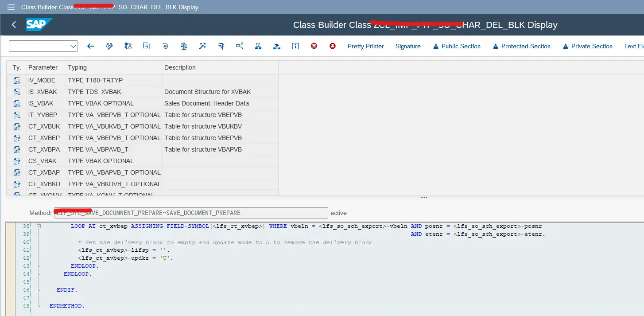Click the red external breakpoint icon

click(333, 46)
